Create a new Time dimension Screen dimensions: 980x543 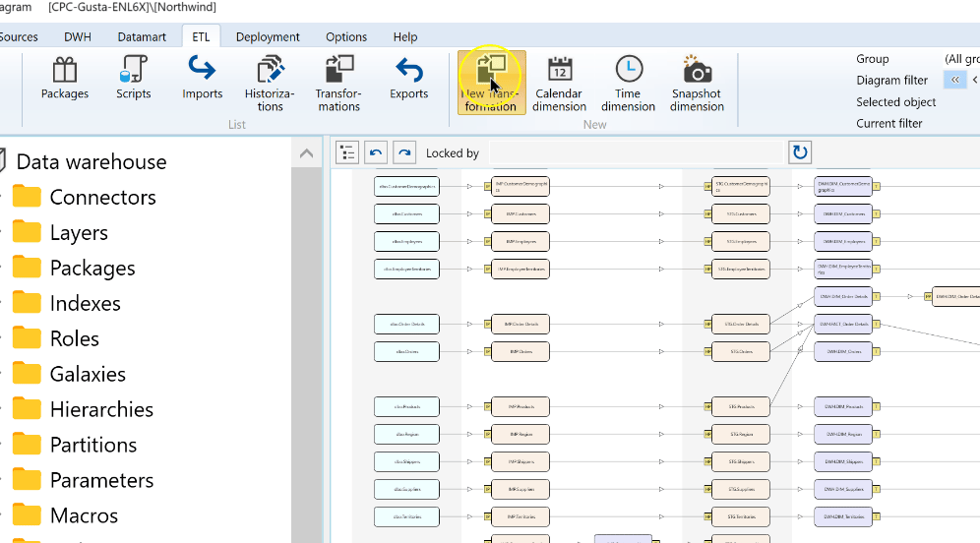coord(628,83)
